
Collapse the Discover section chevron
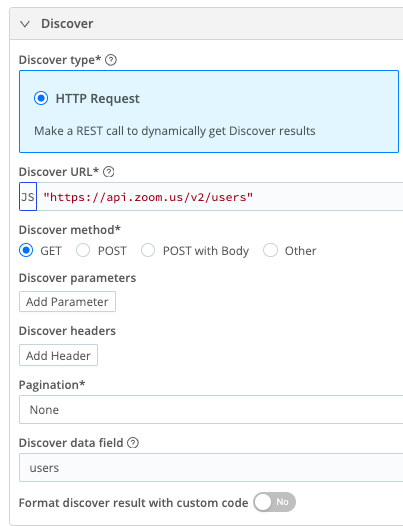(25, 24)
